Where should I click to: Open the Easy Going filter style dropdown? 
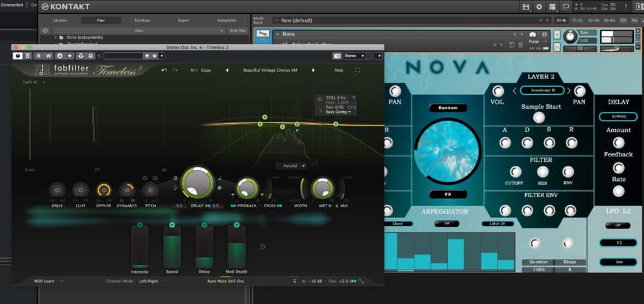click(x=338, y=112)
